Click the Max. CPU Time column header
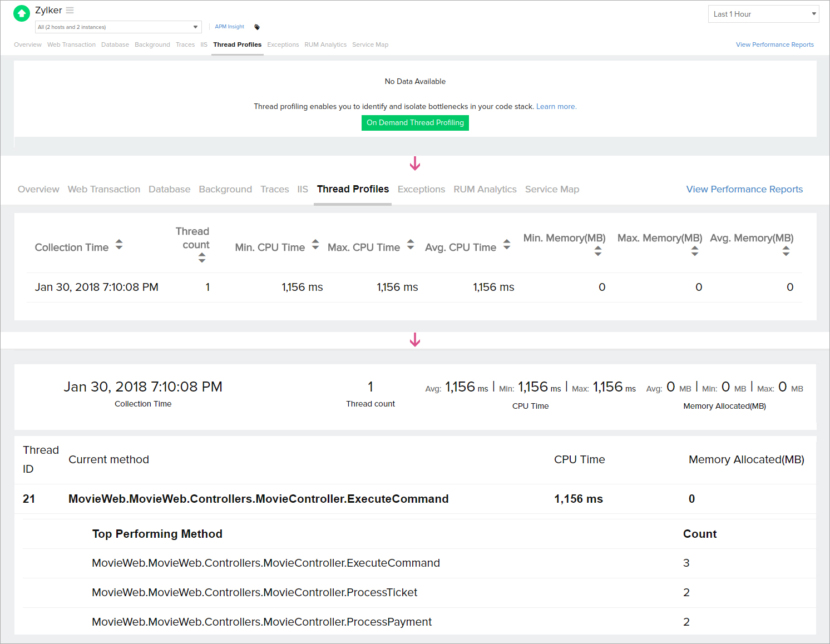 pyautogui.click(x=364, y=247)
